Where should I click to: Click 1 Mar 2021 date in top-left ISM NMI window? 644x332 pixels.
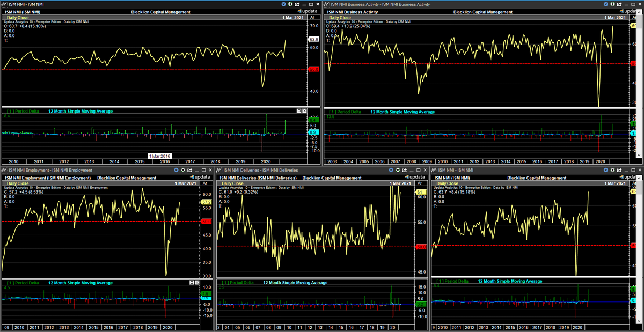click(x=292, y=18)
